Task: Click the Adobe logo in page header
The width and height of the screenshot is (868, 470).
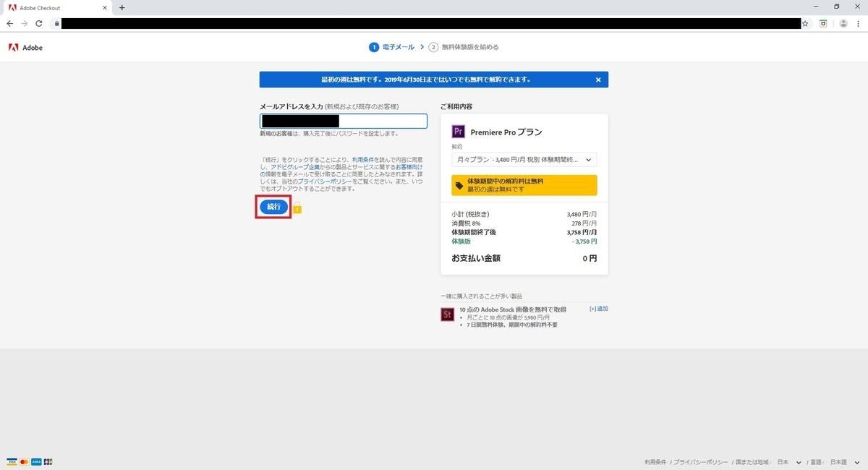Action: (25, 48)
